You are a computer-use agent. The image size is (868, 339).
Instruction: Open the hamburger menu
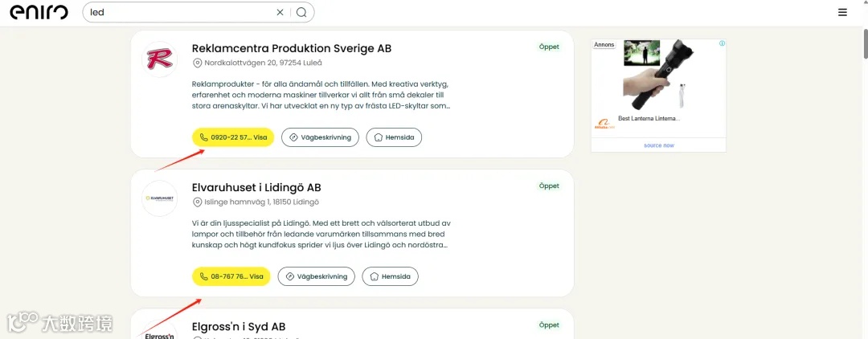click(842, 13)
